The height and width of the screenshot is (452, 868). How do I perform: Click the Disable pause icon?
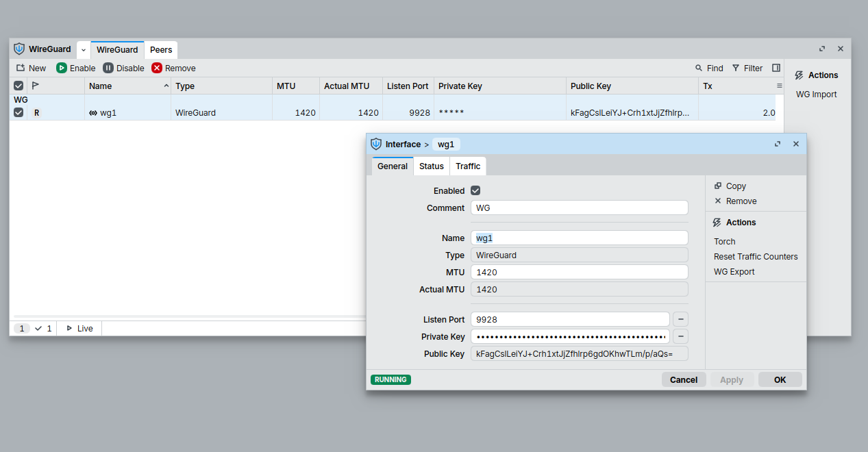(108, 68)
